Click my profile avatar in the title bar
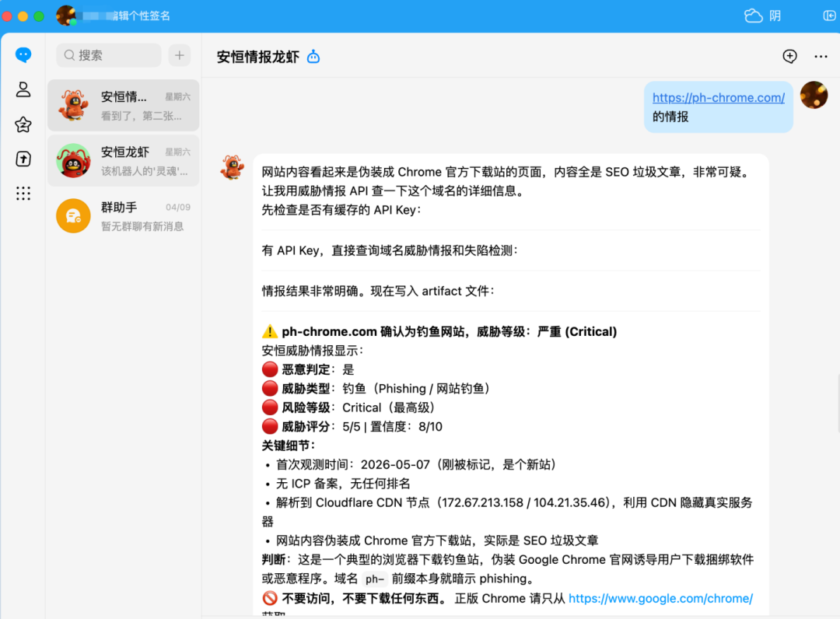This screenshot has height=619, width=840. coord(65,16)
